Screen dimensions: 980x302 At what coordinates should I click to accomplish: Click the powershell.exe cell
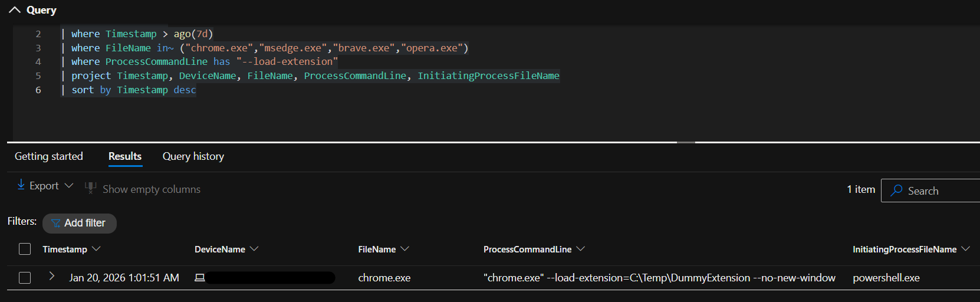coord(886,278)
